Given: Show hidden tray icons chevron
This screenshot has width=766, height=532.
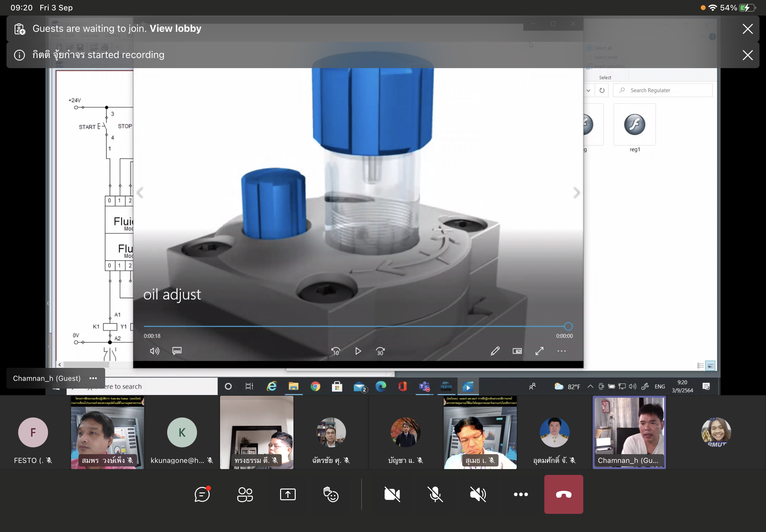Looking at the screenshot, I should pos(590,386).
